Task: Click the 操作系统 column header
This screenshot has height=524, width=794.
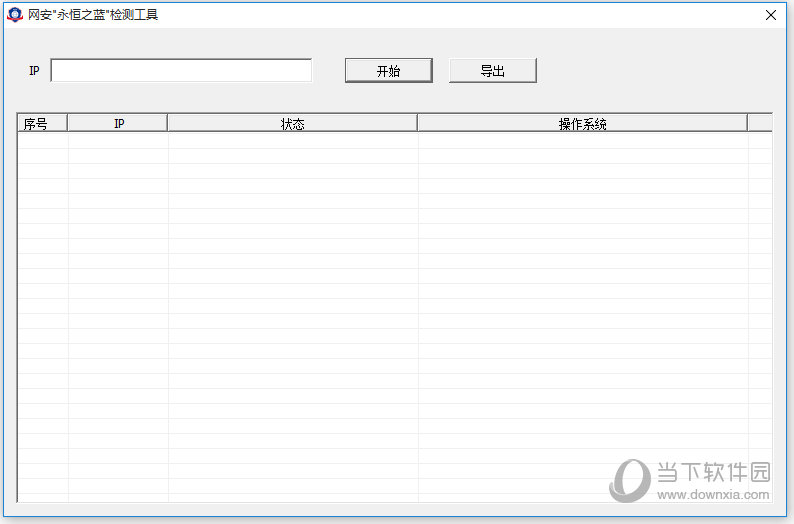Action: pos(582,123)
